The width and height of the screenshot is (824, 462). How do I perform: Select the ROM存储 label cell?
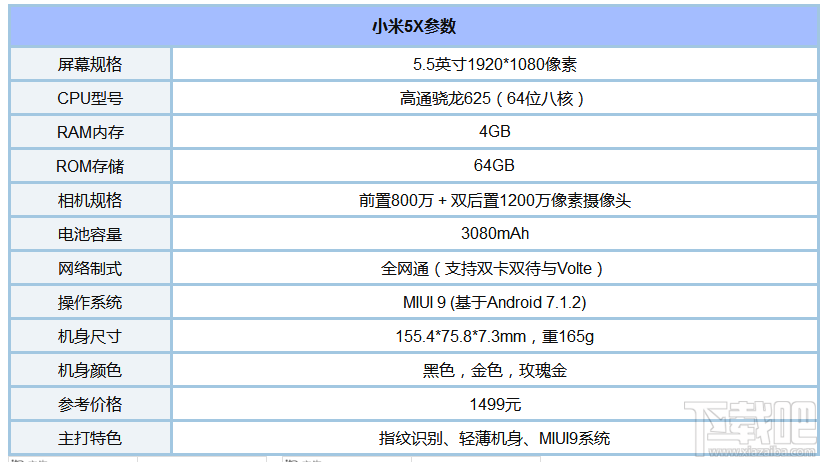tap(90, 166)
